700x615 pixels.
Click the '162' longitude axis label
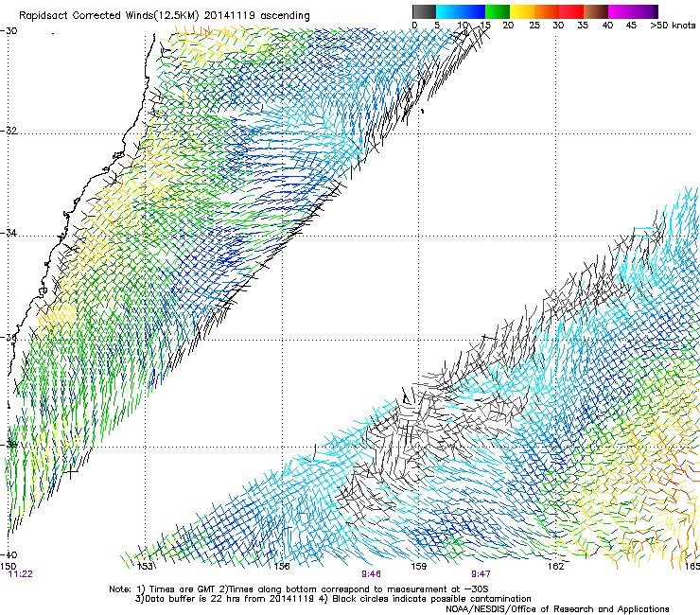click(x=555, y=566)
